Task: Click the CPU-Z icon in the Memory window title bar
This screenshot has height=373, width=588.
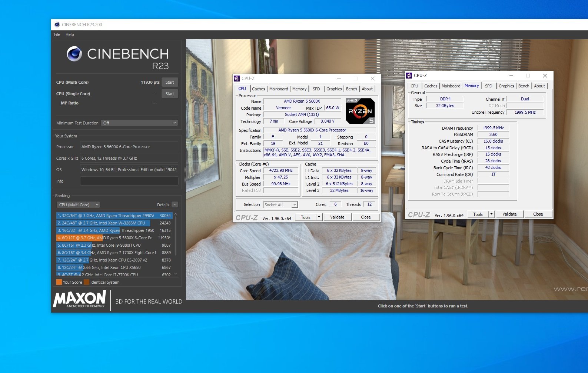Action: point(409,76)
